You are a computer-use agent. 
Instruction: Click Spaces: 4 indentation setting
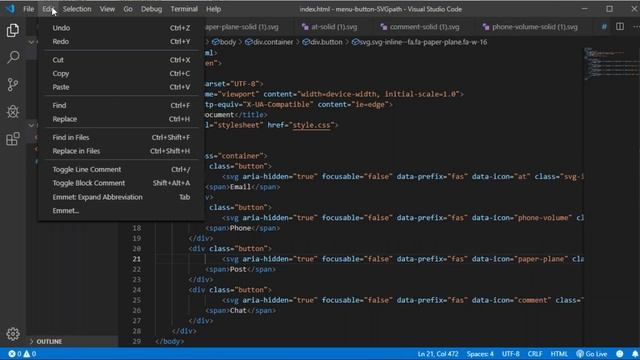pyautogui.click(x=480, y=354)
